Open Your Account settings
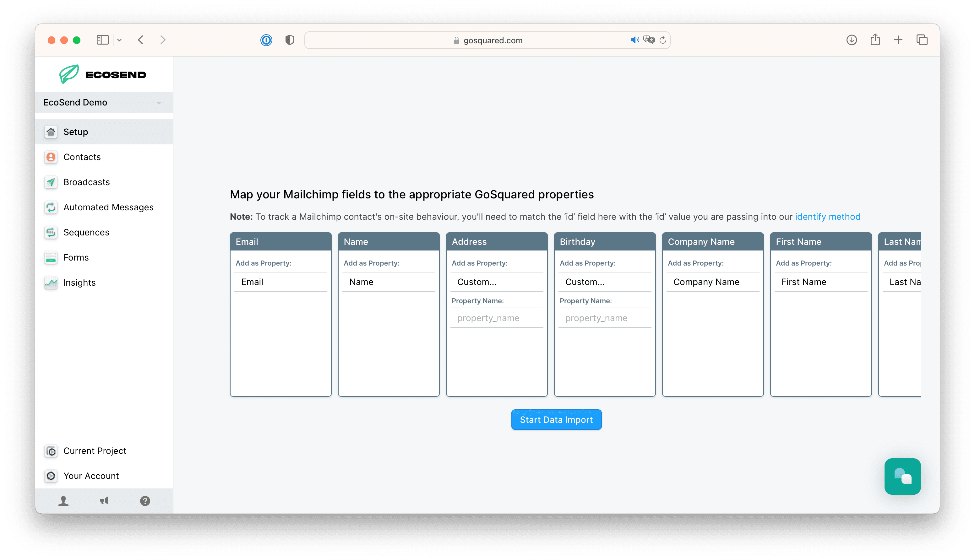975x560 pixels. 104,476
